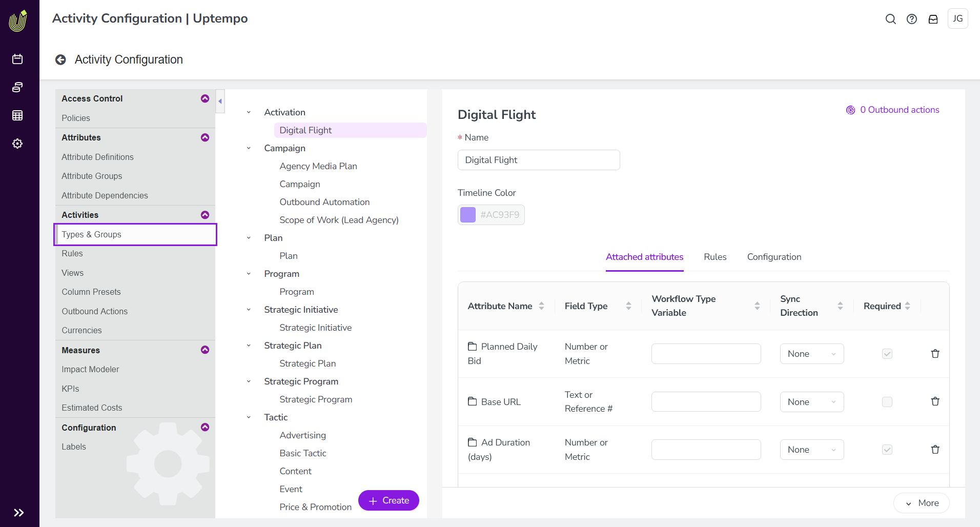This screenshot has height=527, width=980.
Task: Collapse the Attributes section
Action: click(205, 137)
